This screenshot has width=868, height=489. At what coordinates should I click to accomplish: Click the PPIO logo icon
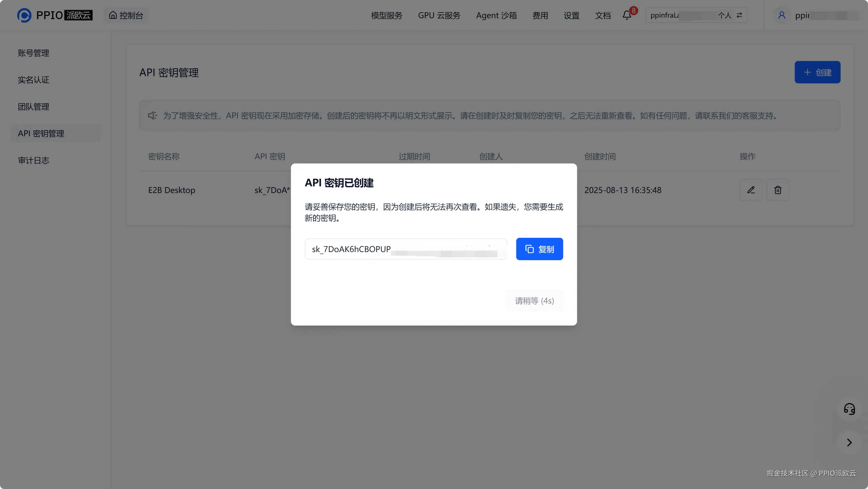tap(24, 15)
